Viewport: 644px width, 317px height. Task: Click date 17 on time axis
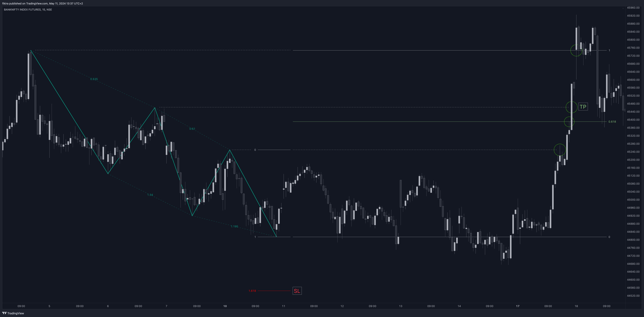(x=517, y=306)
